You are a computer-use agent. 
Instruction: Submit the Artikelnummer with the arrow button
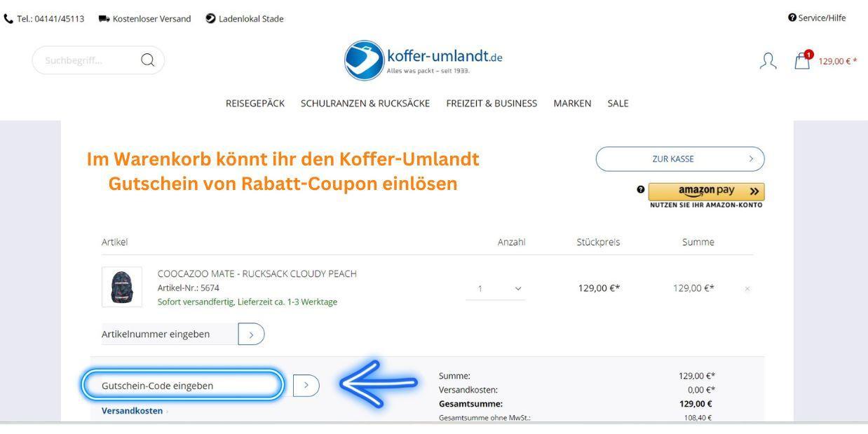tap(251, 334)
